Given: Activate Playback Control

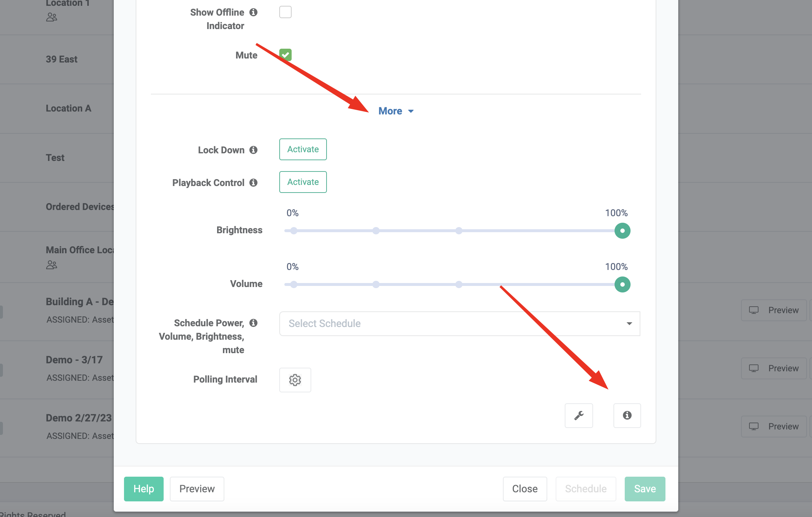Looking at the screenshot, I should click(x=303, y=182).
